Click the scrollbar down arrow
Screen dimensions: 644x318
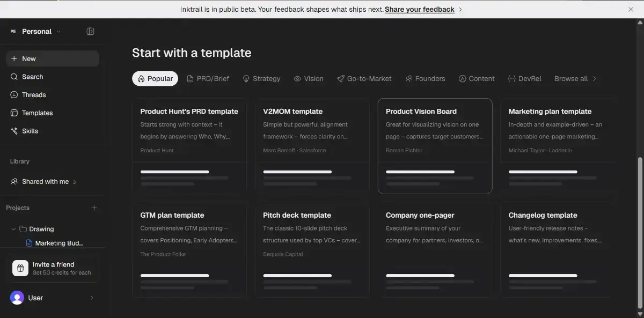click(639, 314)
